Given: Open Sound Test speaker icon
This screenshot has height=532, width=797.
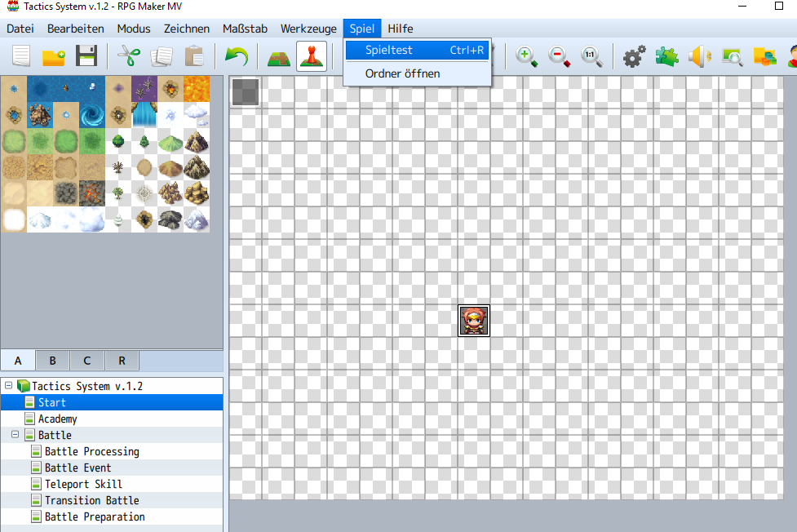Looking at the screenshot, I should coord(699,56).
